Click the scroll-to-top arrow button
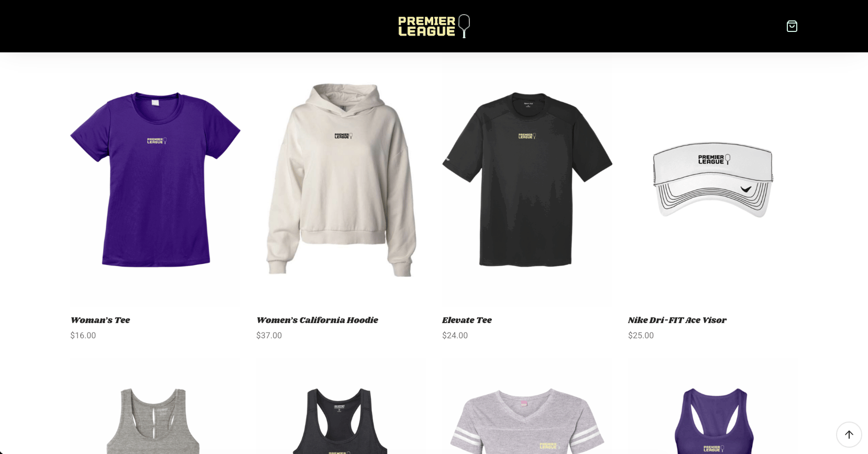Screen dimensions: 868x454 pyautogui.click(x=849, y=434)
